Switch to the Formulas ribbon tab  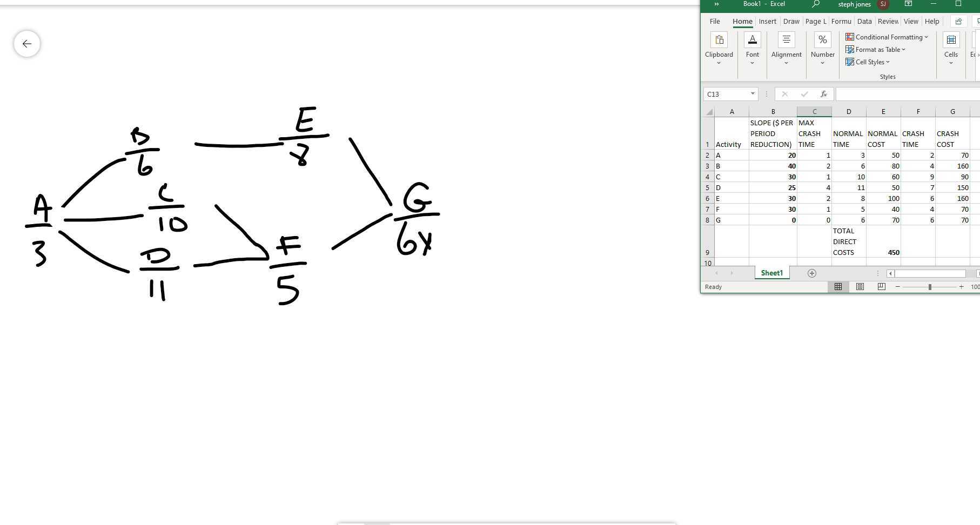coord(841,22)
